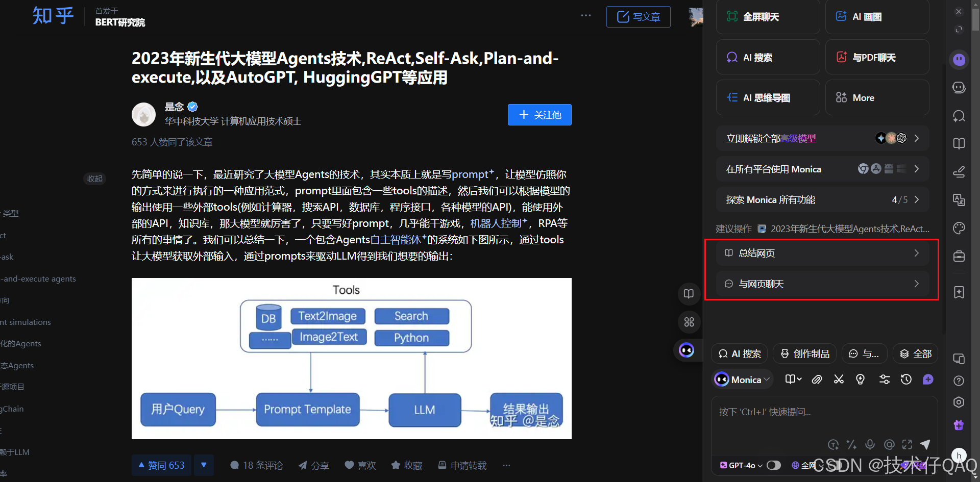Open chat history clock icon
This screenshot has height=482, width=980.
point(906,379)
